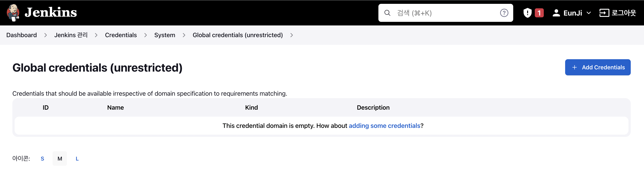This screenshot has width=644, height=172.
Task: Click the logout arrow icon
Action: (x=604, y=13)
